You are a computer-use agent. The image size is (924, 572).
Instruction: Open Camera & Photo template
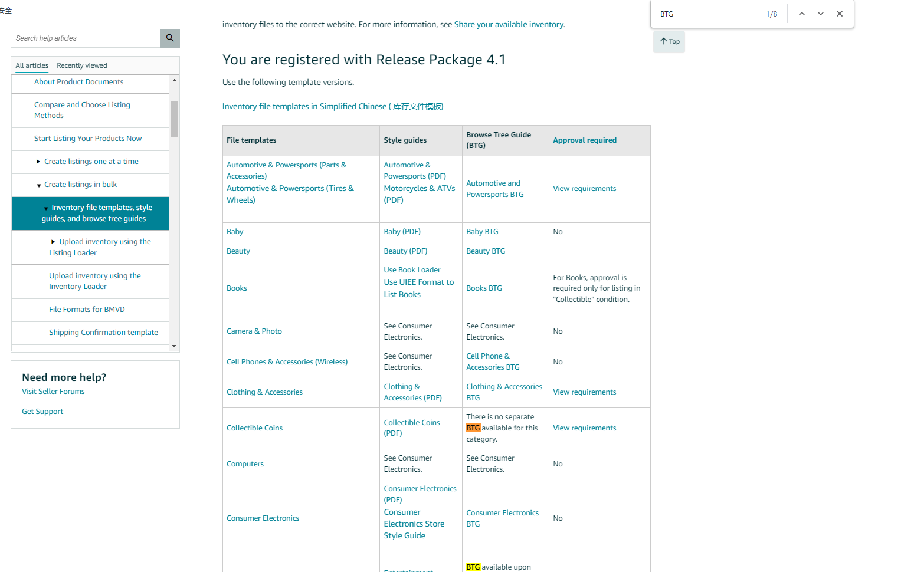(x=254, y=331)
